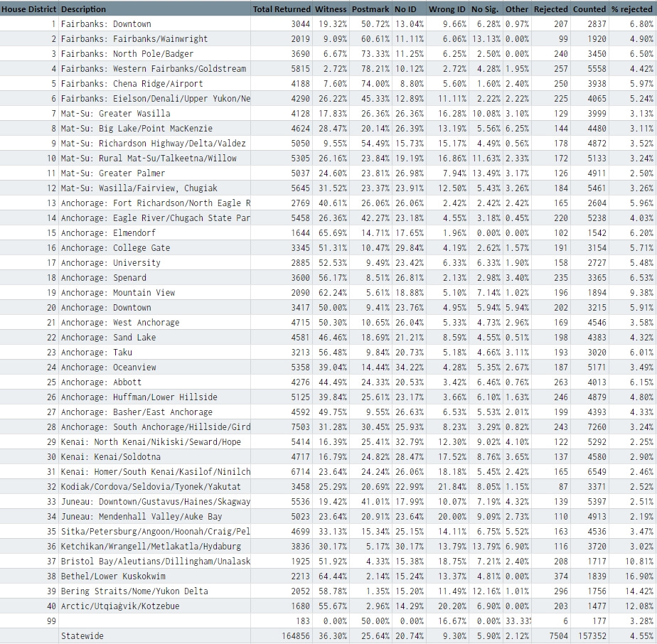This screenshot has height=644, width=657.
Task: Click the Anchorage: Taku cell
Action: (x=154, y=352)
